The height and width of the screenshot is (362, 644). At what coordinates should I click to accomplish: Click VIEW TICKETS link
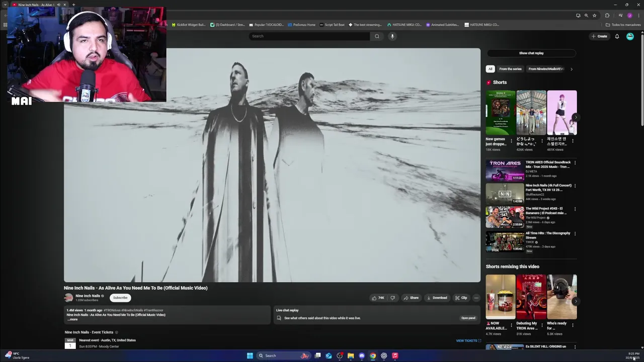(468, 341)
